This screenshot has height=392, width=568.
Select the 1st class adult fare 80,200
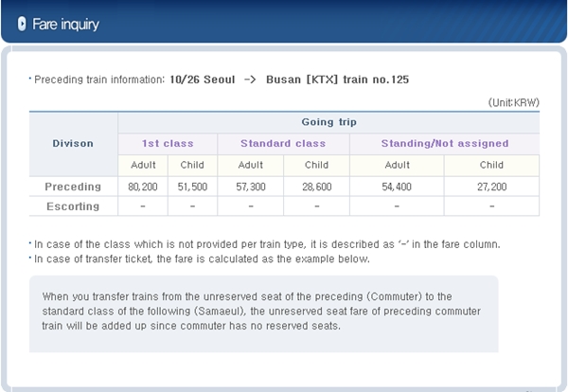click(x=143, y=187)
